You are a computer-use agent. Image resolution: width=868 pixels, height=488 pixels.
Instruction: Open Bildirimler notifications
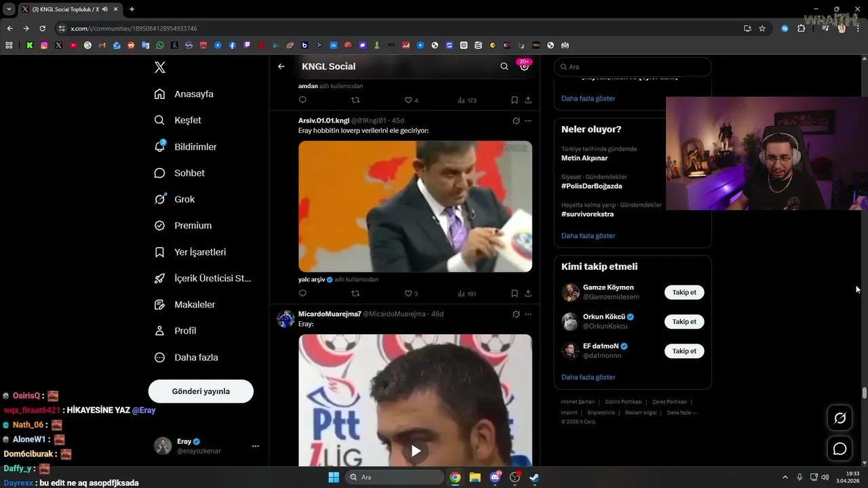185,146
